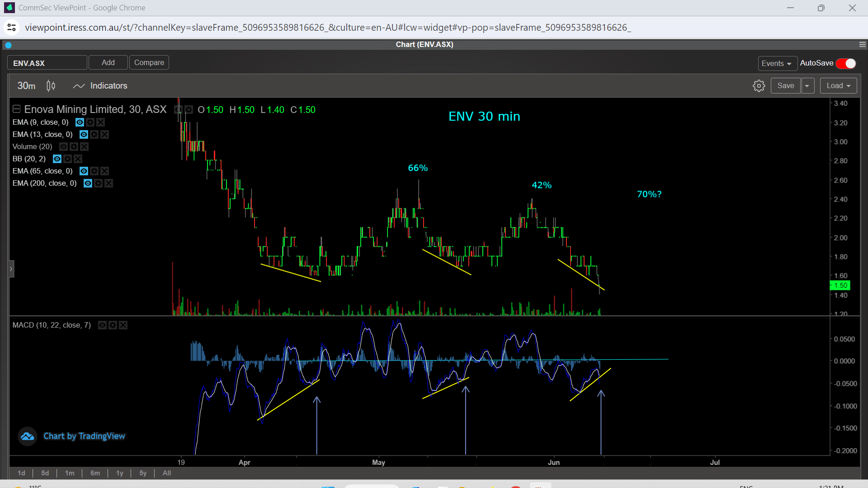Change chart type via candlestick icon
Image resolution: width=868 pixels, height=488 pixels.
click(x=51, y=86)
